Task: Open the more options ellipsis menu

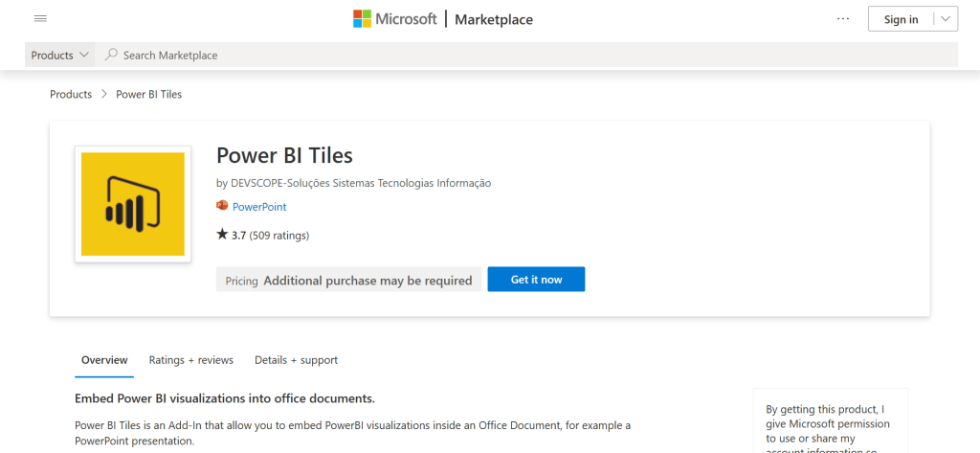Action: [x=842, y=19]
